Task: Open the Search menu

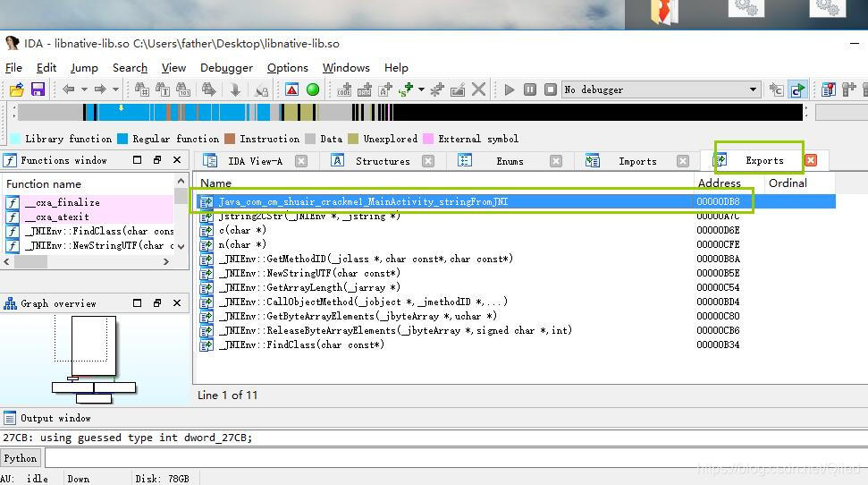Action: pos(131,68)
